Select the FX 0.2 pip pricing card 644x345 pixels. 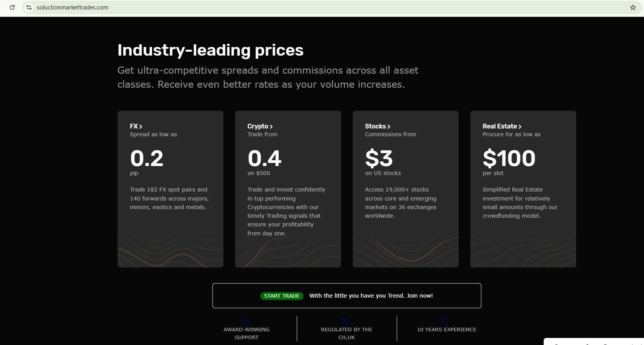point(171,189)
